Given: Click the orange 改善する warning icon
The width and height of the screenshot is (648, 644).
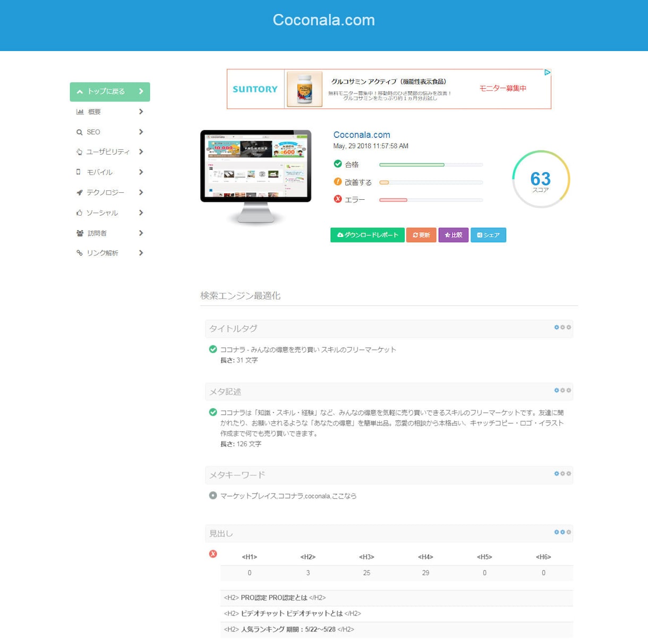Looking at the screenshot, I should [338, 182].
